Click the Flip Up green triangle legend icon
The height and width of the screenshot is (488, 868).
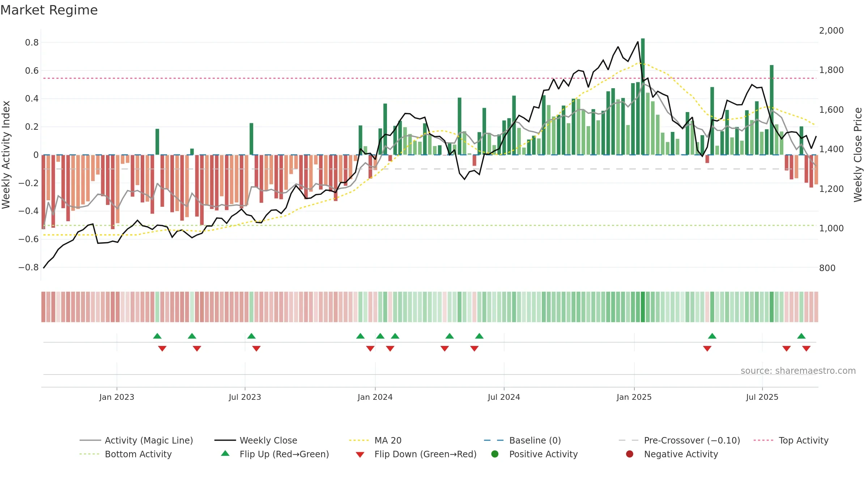(x=225, y=453)
